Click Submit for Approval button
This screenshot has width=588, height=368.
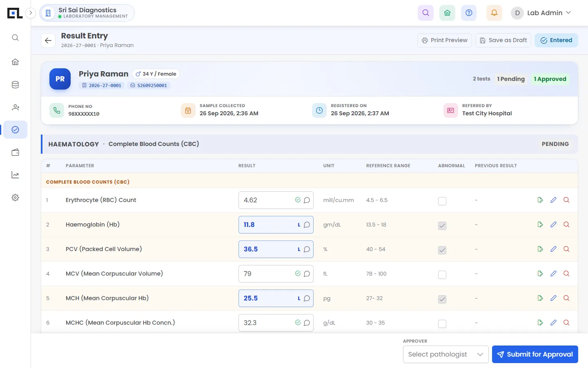[x=535, y=355]
